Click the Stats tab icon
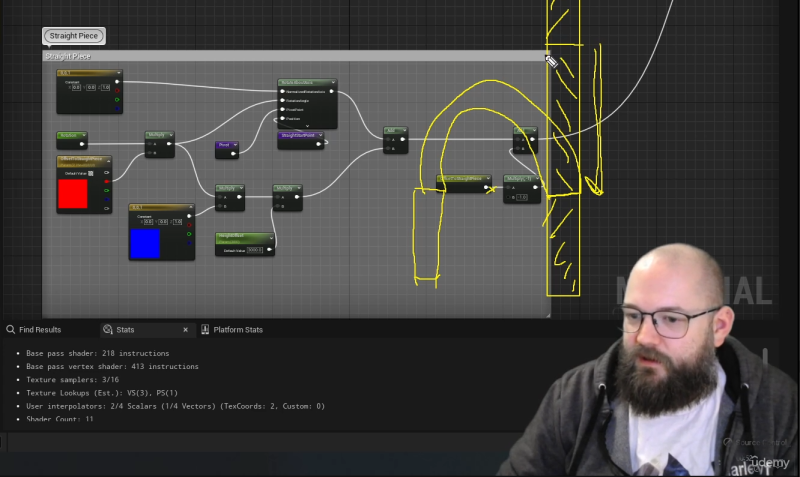 tap(107, 329)
